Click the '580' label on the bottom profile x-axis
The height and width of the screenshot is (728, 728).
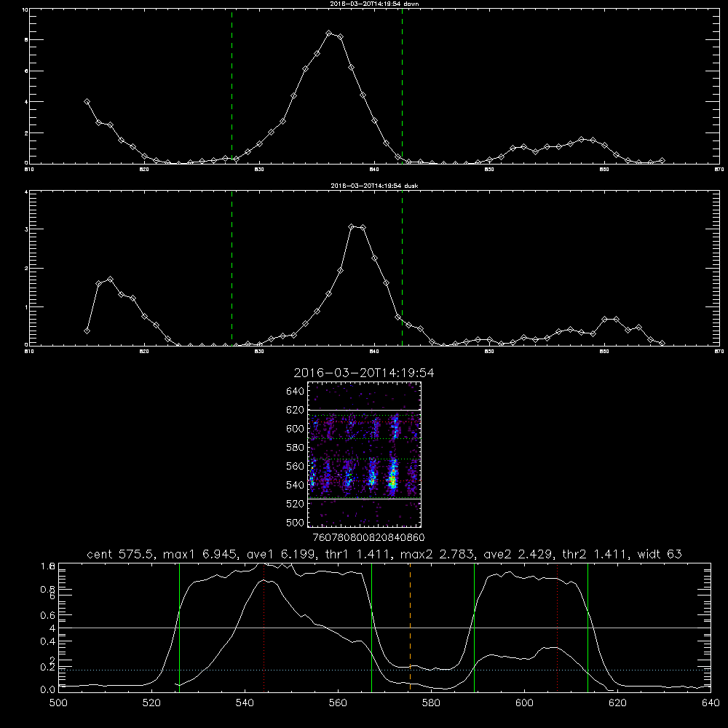point(431,703)
